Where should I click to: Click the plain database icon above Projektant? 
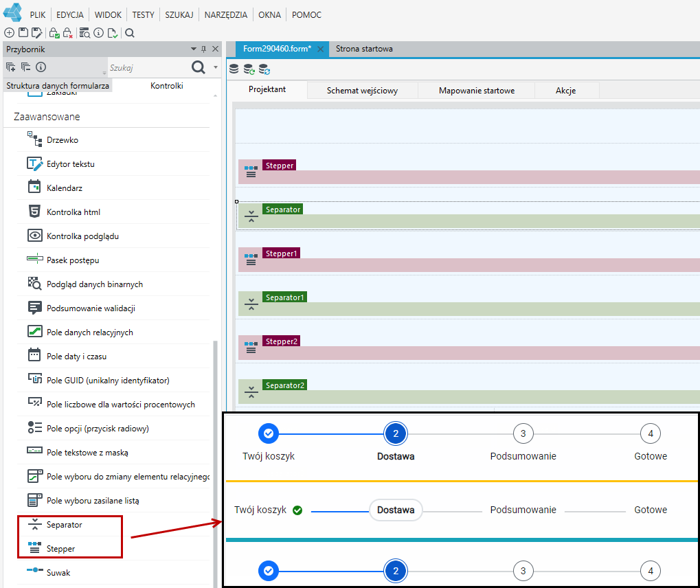click(x=234, y=69)
